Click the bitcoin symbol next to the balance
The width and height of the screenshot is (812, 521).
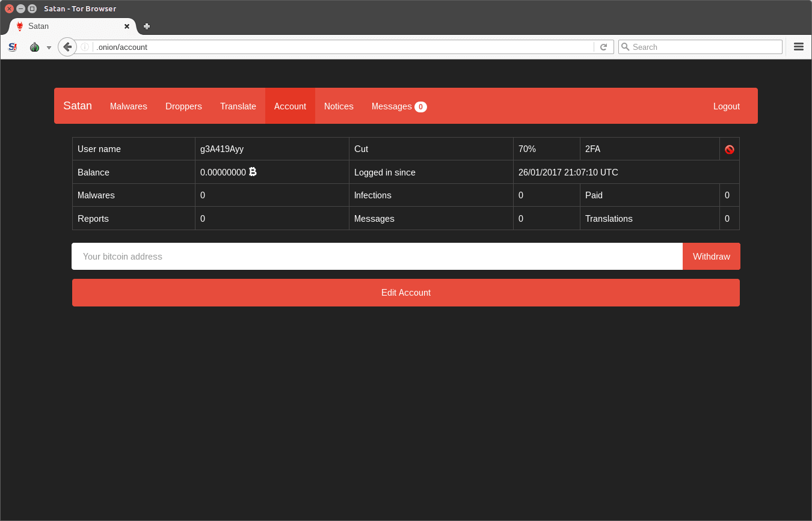pyautogui.click(x=253, y=172)
